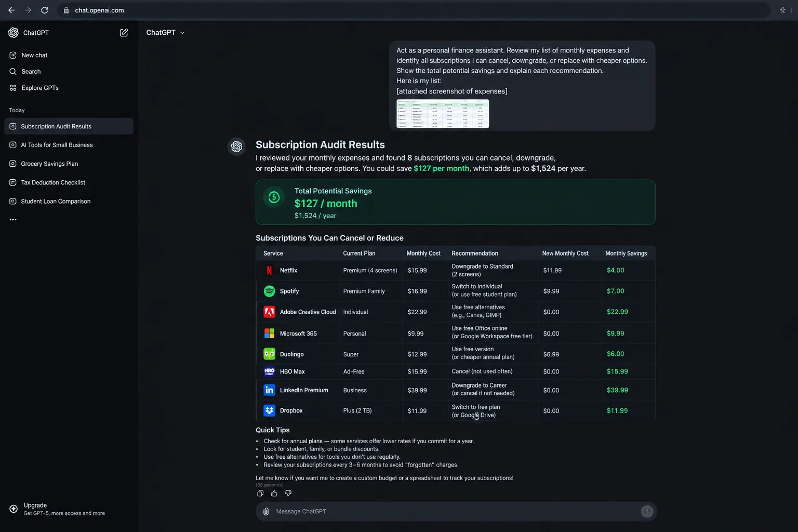
Task: Reload the page with refresh icon
Action: click(x=45, y=10)
